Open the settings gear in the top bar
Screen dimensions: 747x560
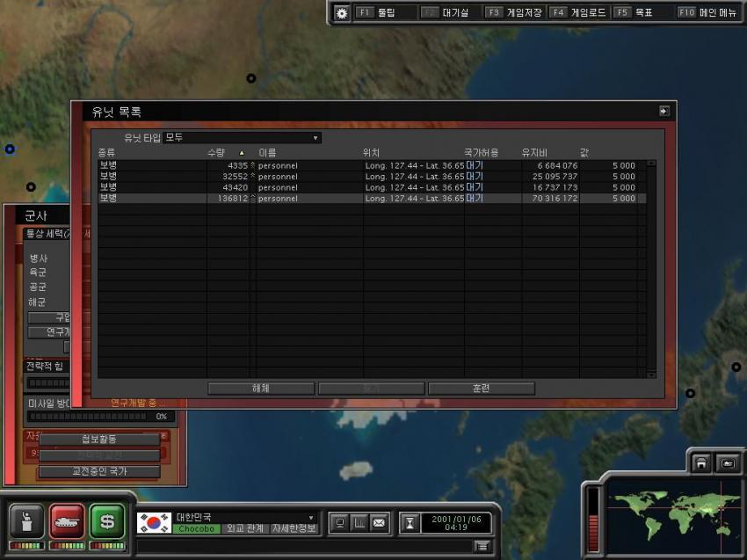342,13
